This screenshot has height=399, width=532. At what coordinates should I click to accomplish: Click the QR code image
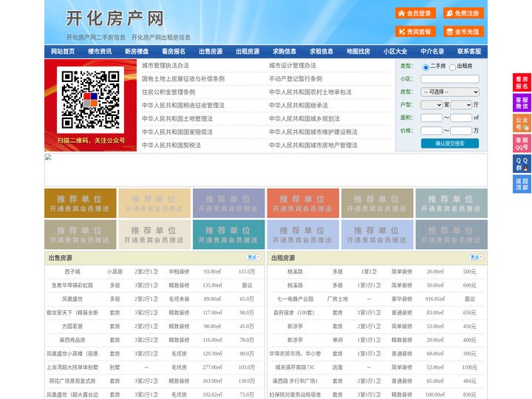click(x=90, y=100)
